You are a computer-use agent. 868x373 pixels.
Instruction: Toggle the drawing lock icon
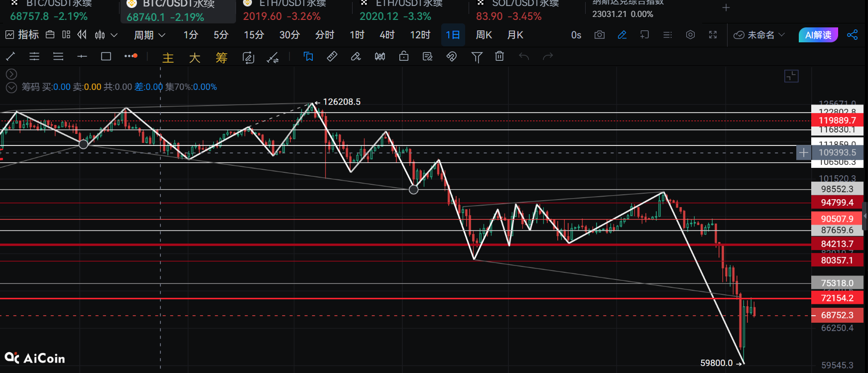404,57
